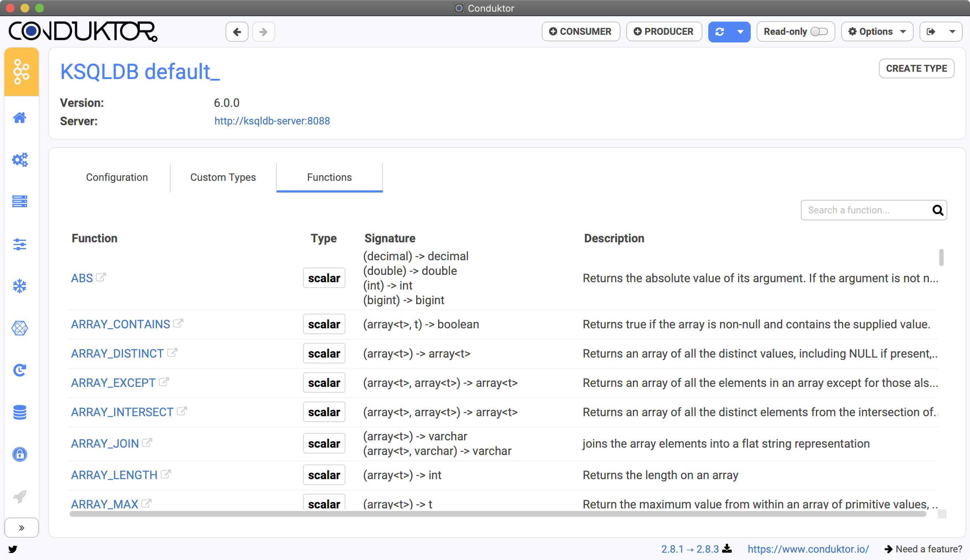Screen dimensions: 970x560
Task: Open the ARRAY_LENGTH function link
Action: tap(114, 475)
